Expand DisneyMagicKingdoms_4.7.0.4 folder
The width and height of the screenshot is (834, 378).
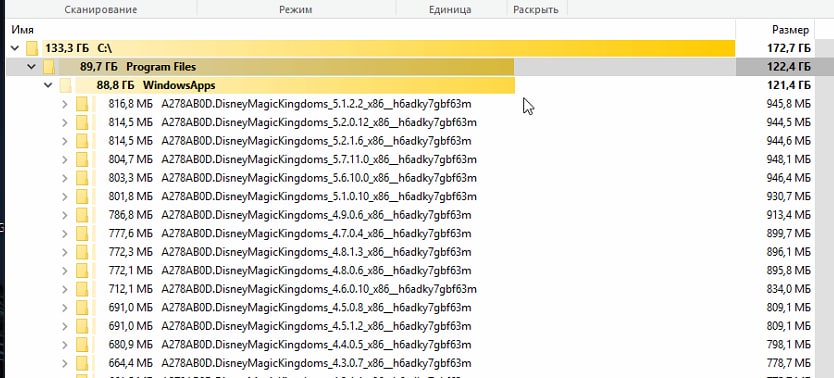pyautogui.click(x=65, y=234)
